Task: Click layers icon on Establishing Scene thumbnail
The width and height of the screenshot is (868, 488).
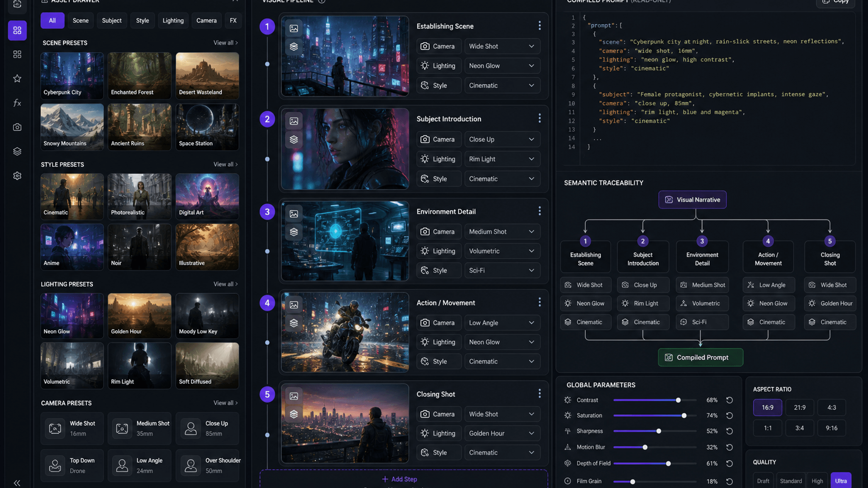Action: [294, 47]
